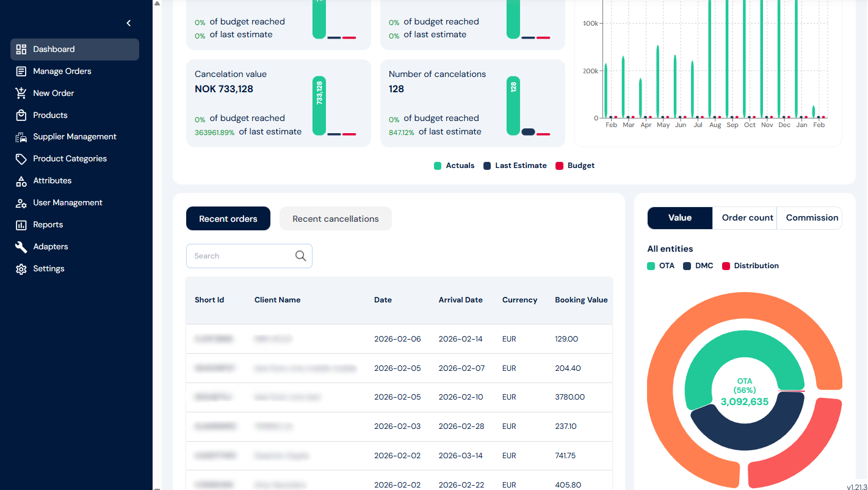Open the Commission tab

click(812, 218)
